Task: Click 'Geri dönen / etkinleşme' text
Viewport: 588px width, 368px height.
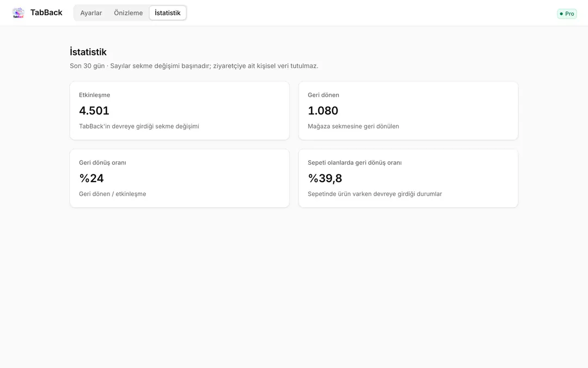Action: (x=113, y=194)
